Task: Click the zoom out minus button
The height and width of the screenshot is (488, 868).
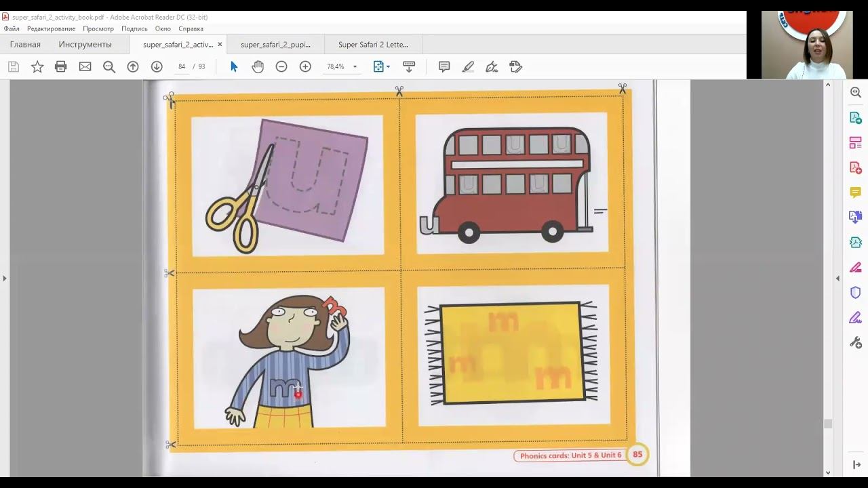Action: [x=281, y=66]
